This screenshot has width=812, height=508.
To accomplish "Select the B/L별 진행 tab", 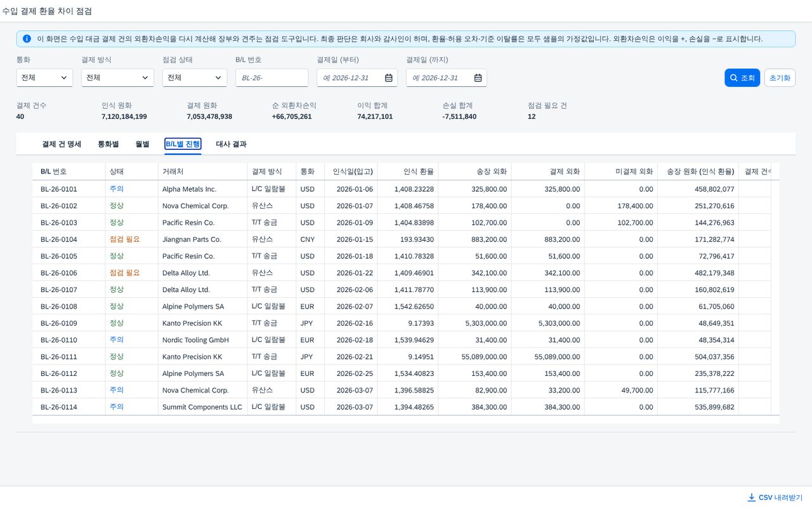I will (183, 144).
